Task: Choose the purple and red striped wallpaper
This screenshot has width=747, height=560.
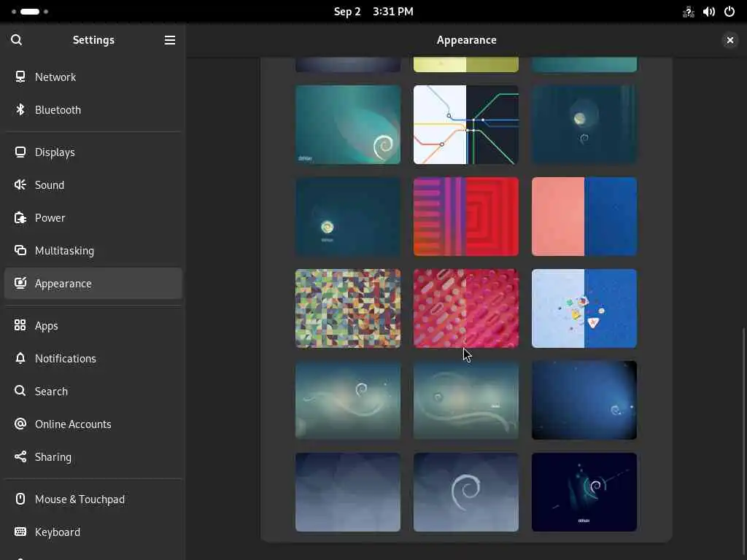Action: coord(466,217)
